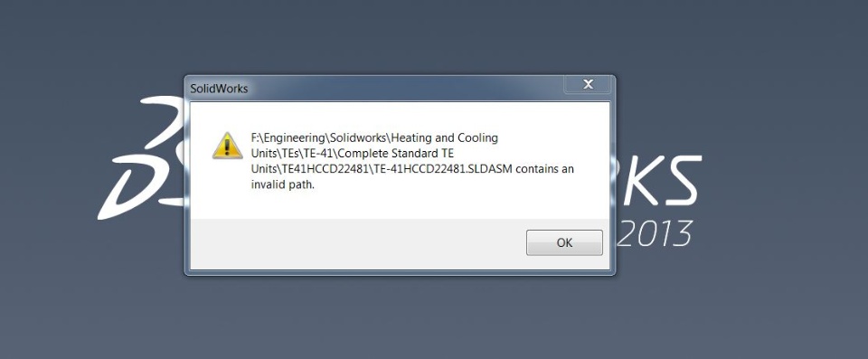Viewport: 868px width, 359px height.
Task: Click the DS logo on splash screen
Action: click(141, 158)
